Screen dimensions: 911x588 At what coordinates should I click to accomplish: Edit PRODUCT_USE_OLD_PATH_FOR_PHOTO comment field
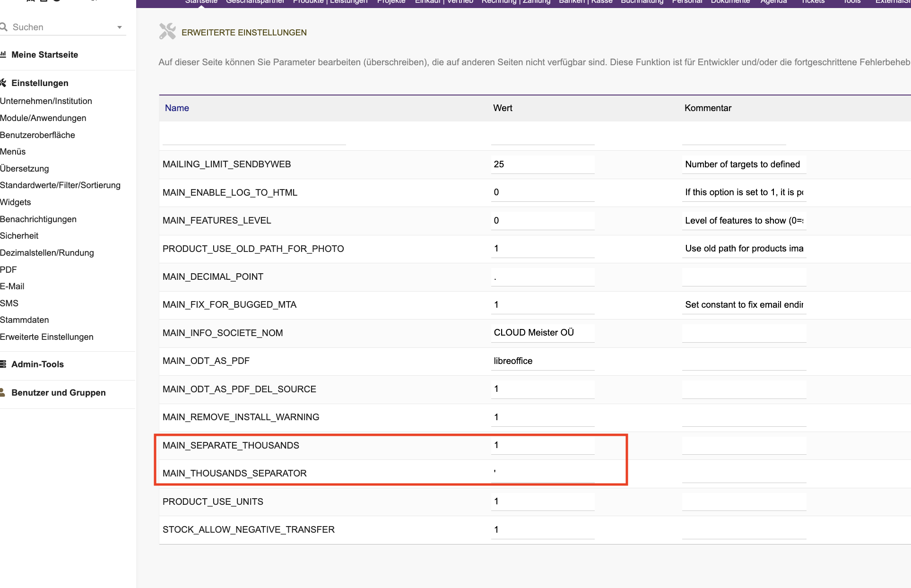click(744, 249)
